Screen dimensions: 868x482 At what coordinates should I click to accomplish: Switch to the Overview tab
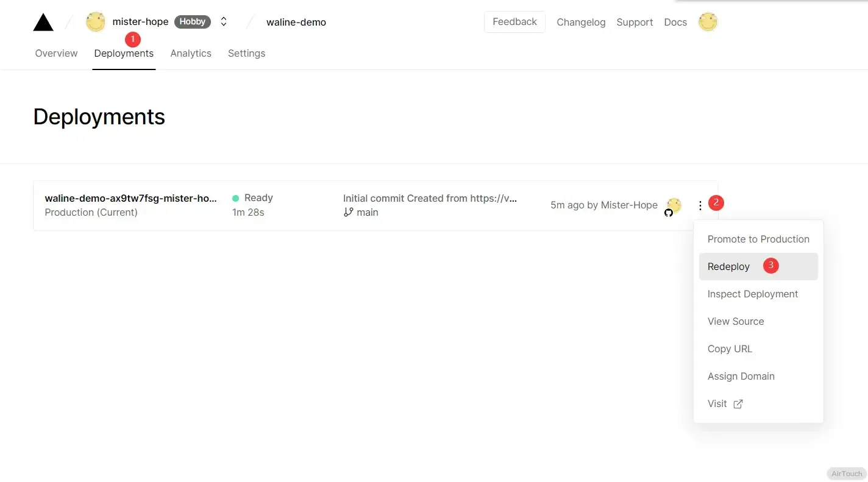coord(56,54)
